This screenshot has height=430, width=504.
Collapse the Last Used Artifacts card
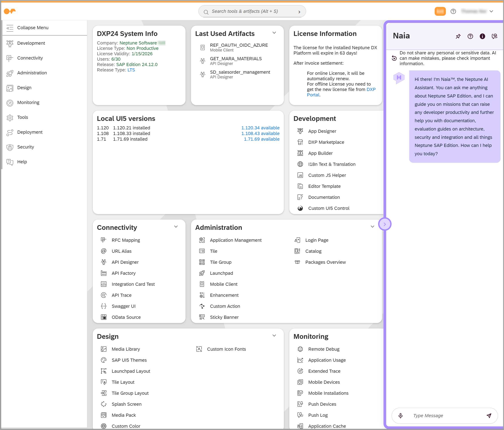274,33
